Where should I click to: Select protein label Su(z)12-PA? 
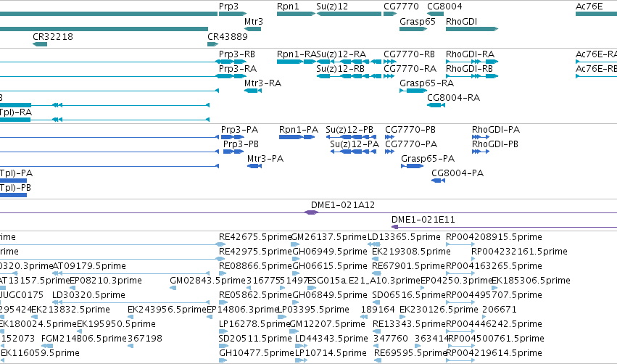(x=355, y=144)
